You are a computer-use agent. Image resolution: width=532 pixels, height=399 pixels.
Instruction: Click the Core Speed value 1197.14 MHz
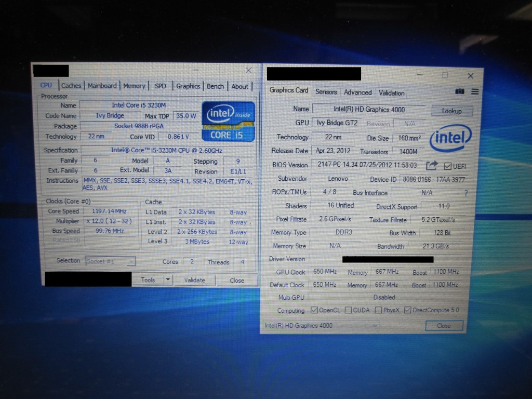109,211
